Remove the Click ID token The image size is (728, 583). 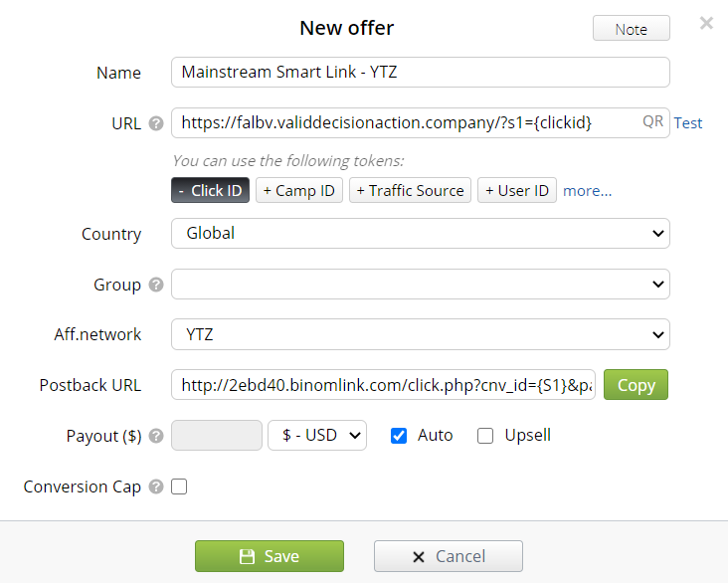tap(210, 190)
